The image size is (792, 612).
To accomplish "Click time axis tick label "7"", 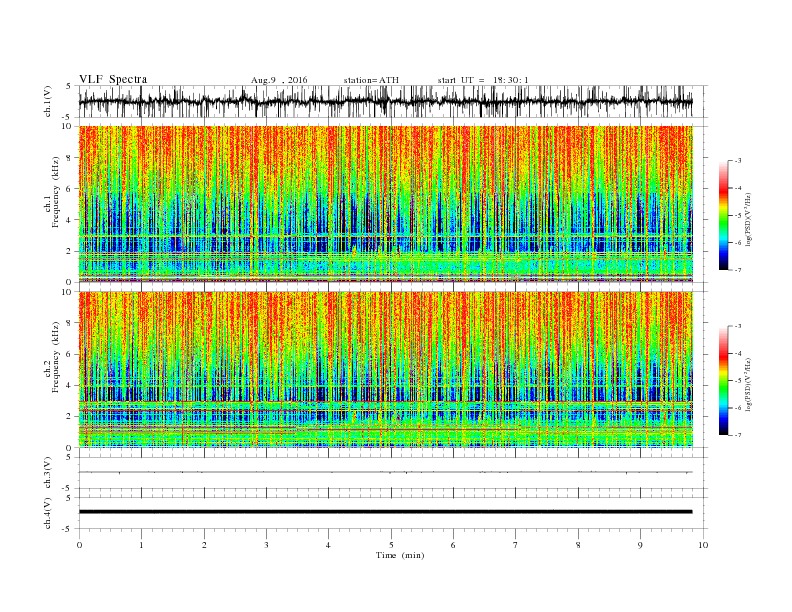I will click(x=516, y=545).
